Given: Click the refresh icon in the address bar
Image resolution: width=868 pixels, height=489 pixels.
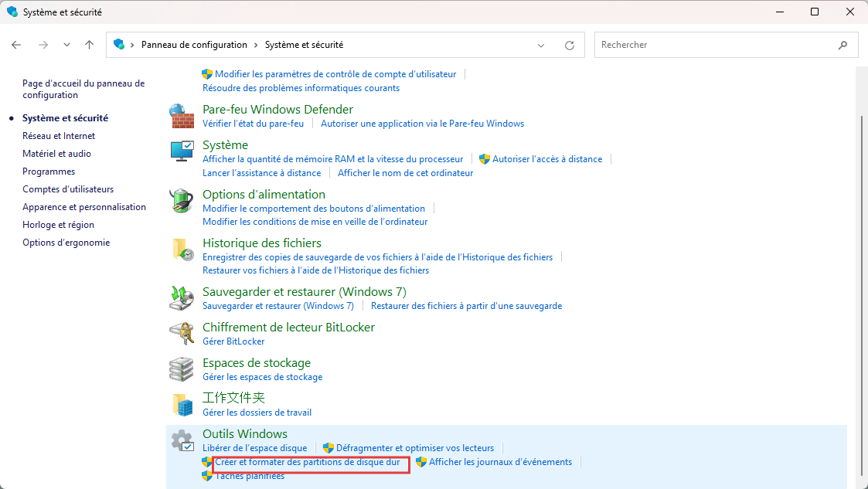Looking at the screenshot, I should pos(570,45).
